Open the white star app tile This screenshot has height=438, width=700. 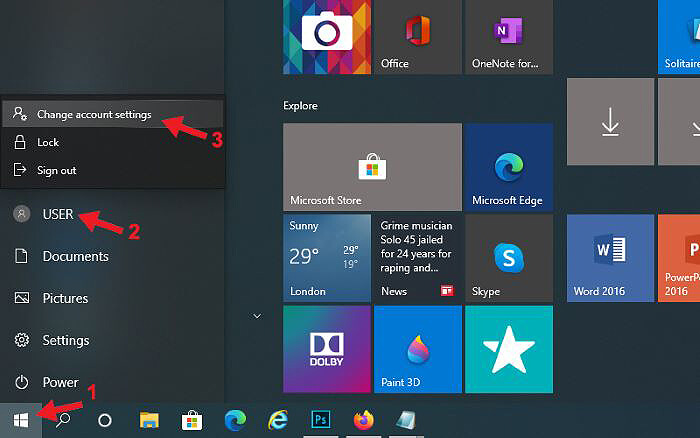(509, 349)
